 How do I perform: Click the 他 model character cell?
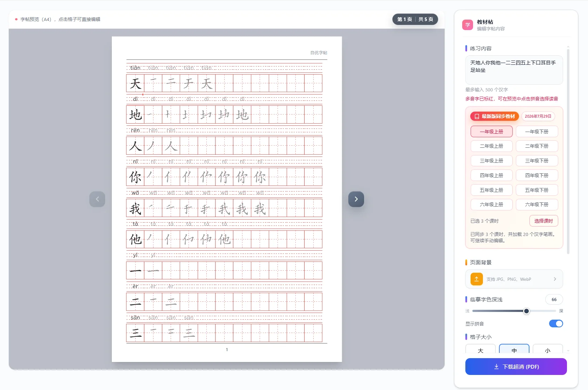point(135,239)
